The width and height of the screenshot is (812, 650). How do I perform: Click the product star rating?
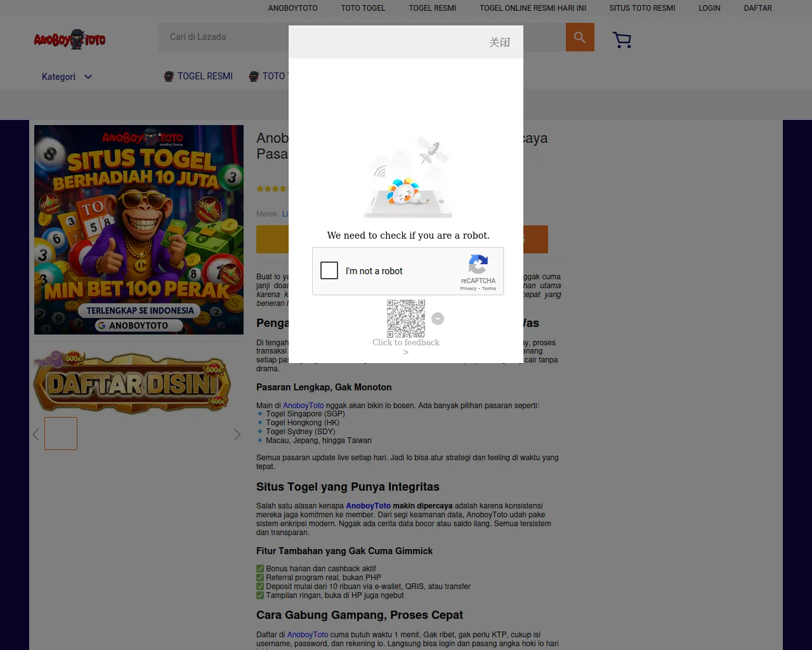[x=272, y=189]
